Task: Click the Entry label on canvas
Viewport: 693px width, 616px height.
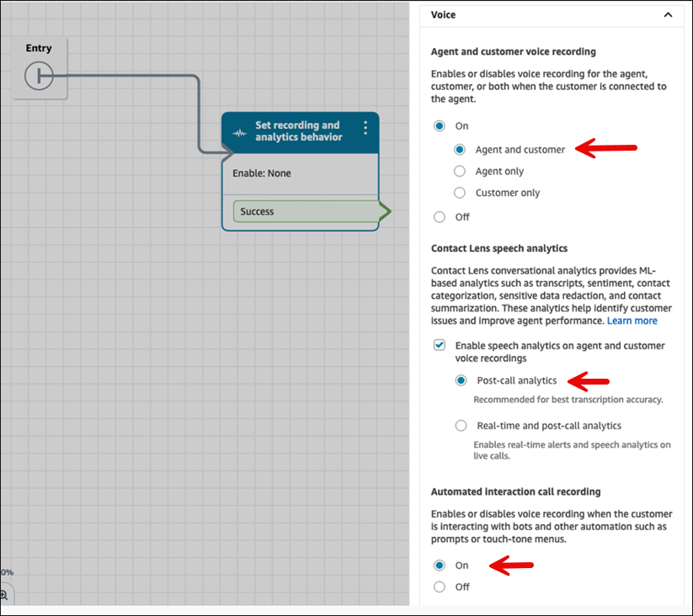Action: pos(39,48)
